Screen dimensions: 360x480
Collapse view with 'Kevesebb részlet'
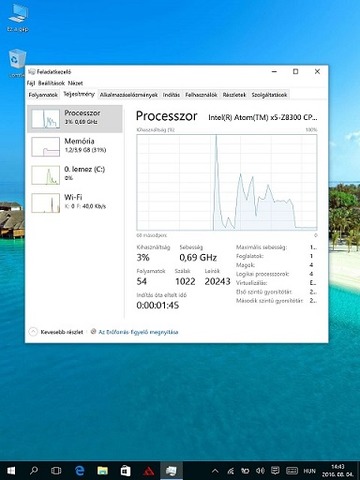tap(56, 332)
